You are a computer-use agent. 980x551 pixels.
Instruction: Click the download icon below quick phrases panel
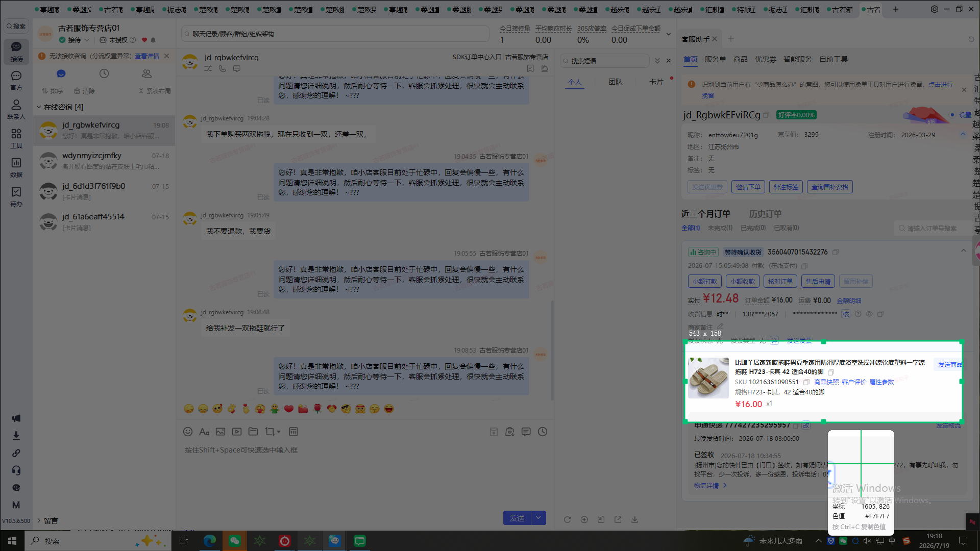pos(634,519)
